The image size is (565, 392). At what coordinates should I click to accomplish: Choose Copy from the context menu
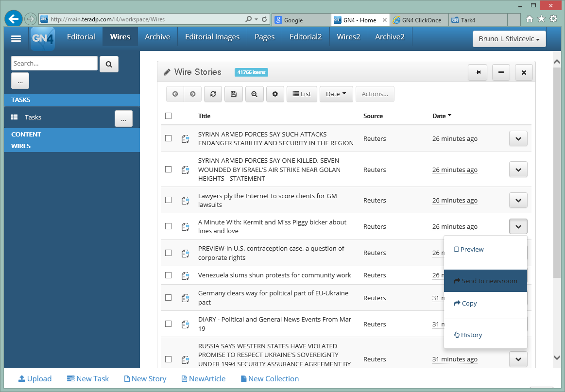[x=465, y=304]
